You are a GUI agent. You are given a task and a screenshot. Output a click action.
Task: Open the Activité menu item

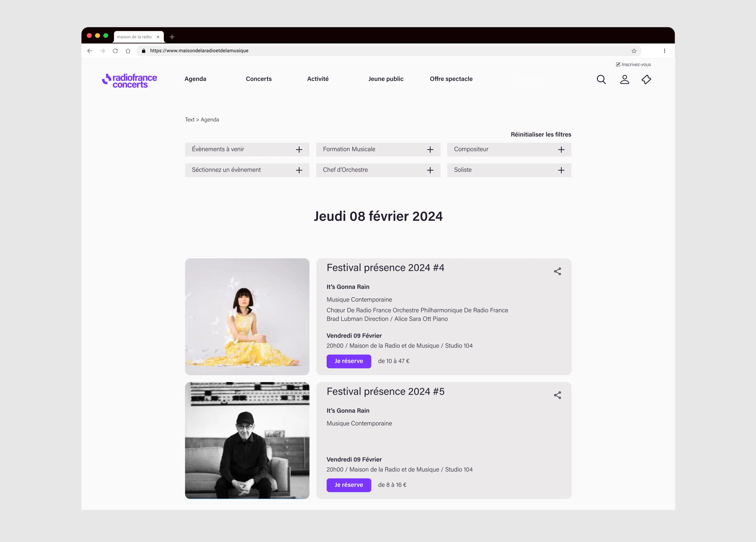click(x=318, y=79)
